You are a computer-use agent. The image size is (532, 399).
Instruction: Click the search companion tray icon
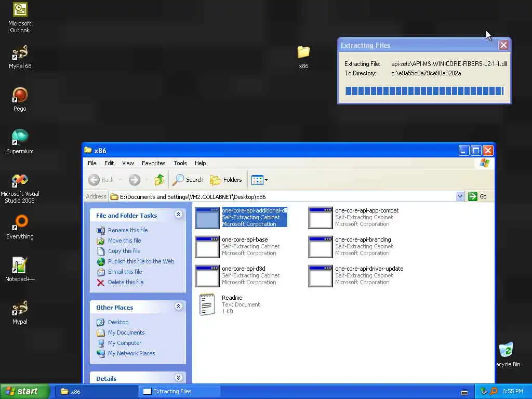point(494,392)
